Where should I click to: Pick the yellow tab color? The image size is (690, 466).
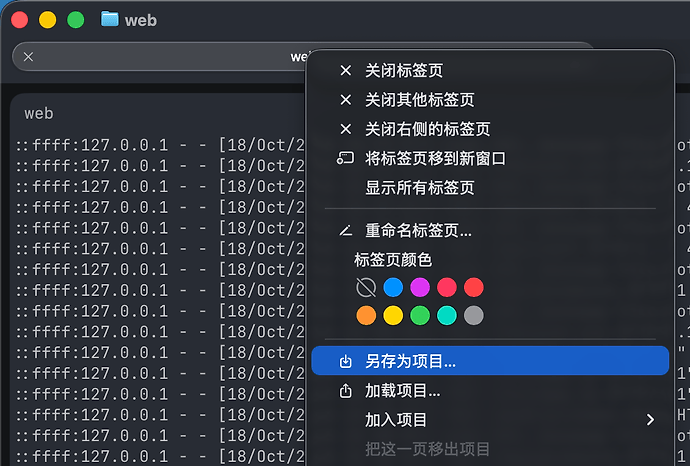tap(393, 316)
